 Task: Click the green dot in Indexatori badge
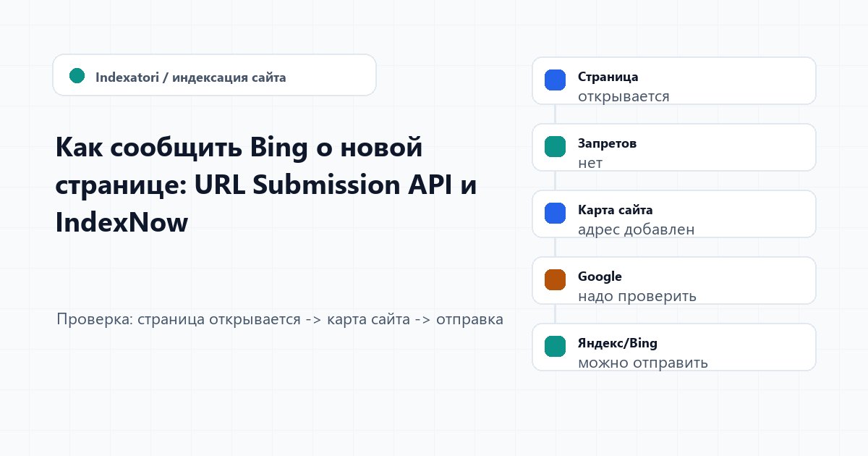[x=77, y=75]
